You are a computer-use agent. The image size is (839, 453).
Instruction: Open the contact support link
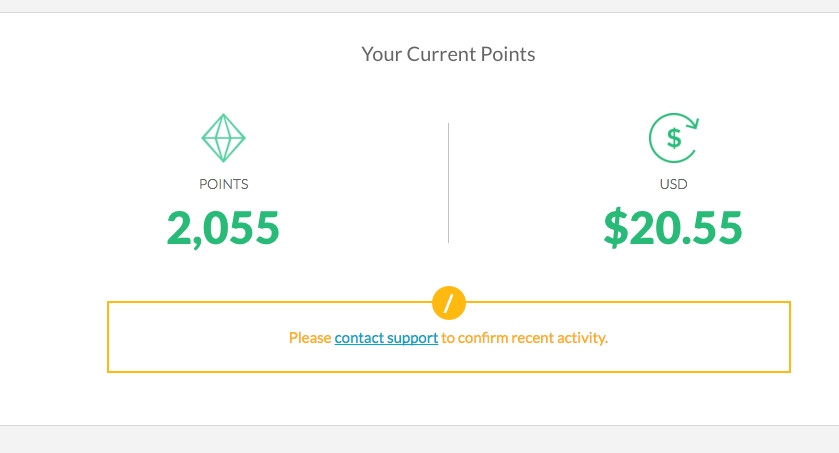(386, 338)
